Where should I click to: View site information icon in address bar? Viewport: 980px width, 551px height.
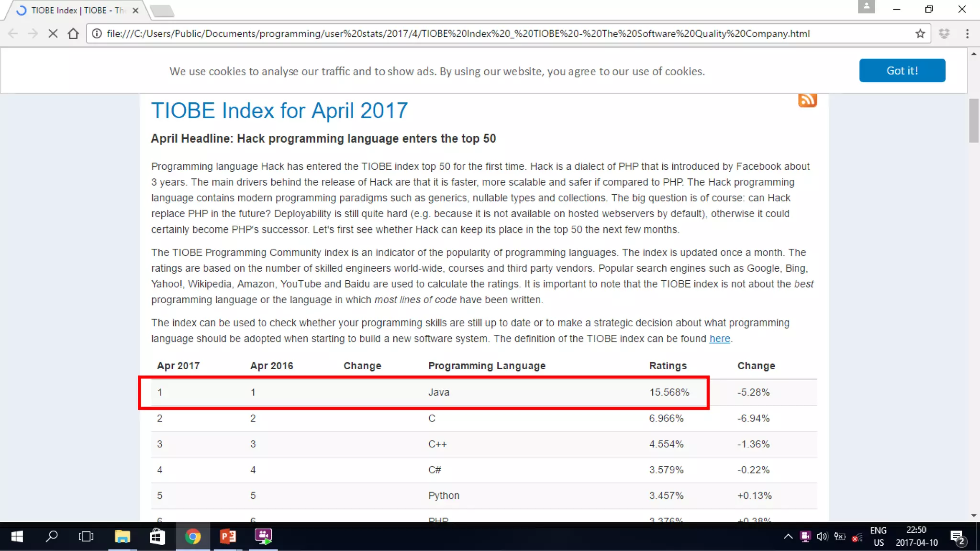(x=97, y=33)
